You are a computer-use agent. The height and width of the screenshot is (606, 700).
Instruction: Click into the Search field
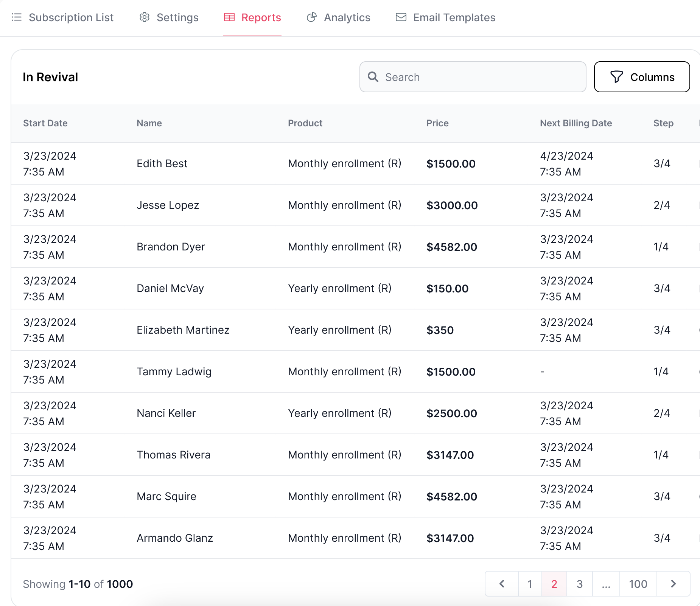point(473,77)
